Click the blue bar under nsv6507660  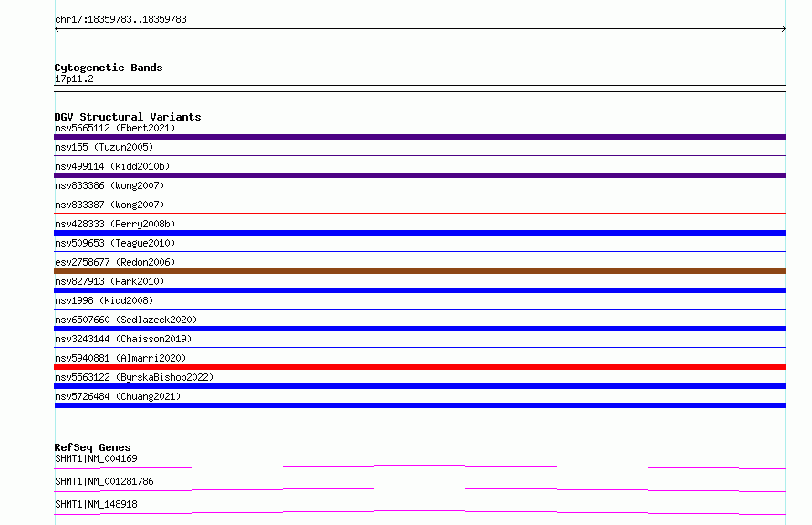(420, 329)
